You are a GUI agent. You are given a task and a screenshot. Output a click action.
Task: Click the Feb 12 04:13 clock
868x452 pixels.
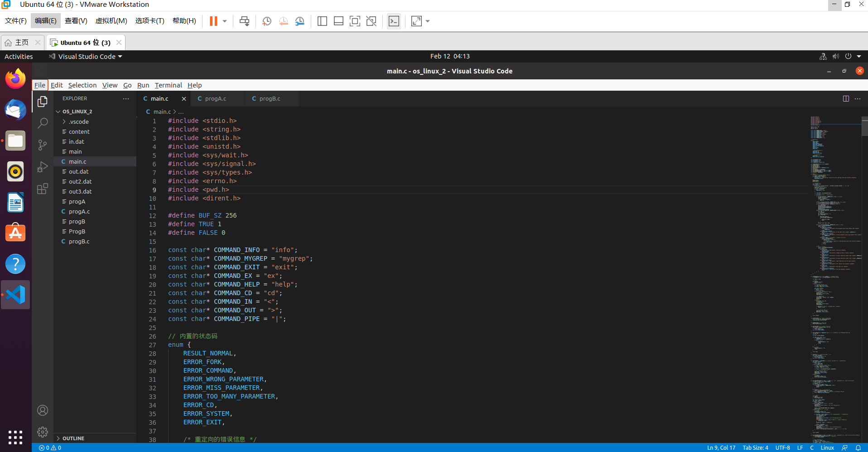pos(450,56)
